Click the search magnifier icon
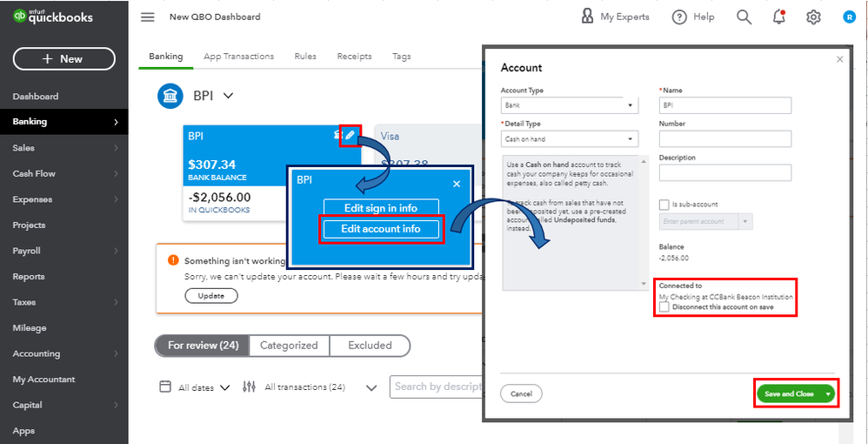The width and height of the screenshot is (868, 444). point(744,17)
